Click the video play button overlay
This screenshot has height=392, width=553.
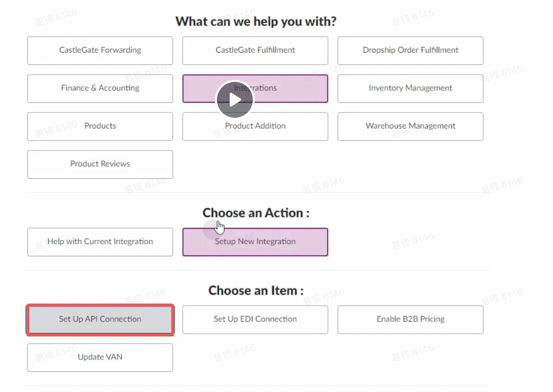tap(235, 99)
